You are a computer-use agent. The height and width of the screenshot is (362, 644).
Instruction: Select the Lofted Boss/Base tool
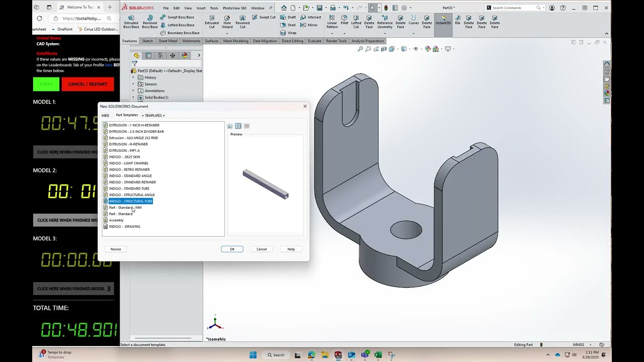(x=177, y=25)
